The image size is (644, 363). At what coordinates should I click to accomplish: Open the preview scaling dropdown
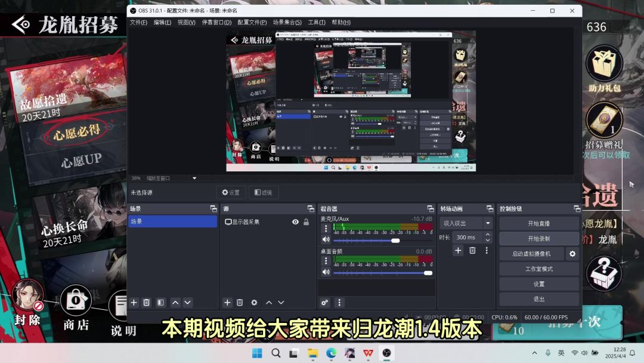[194, 178]
